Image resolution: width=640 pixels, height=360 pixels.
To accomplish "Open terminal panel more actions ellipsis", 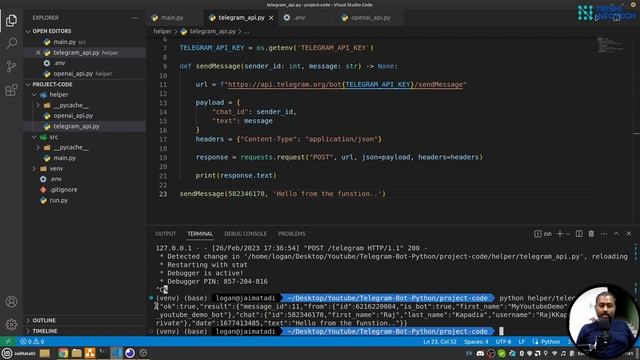I will (604, 233).
